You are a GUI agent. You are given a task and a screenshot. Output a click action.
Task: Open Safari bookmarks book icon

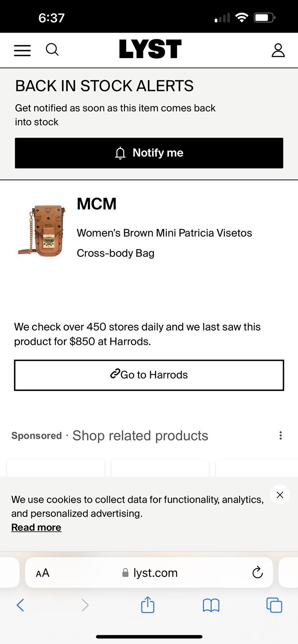[x=211, y=605]
